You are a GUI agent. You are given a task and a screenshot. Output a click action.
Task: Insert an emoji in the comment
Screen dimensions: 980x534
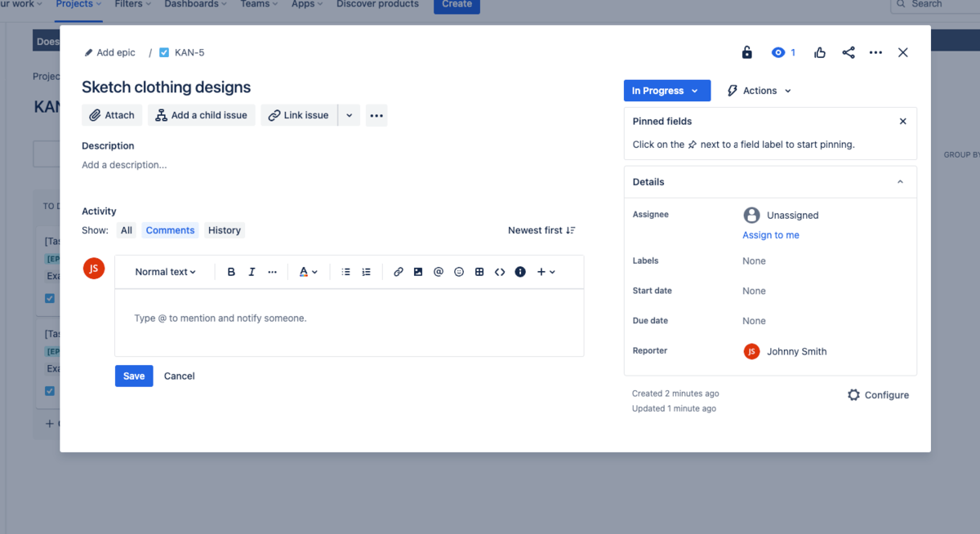(459, 272)
